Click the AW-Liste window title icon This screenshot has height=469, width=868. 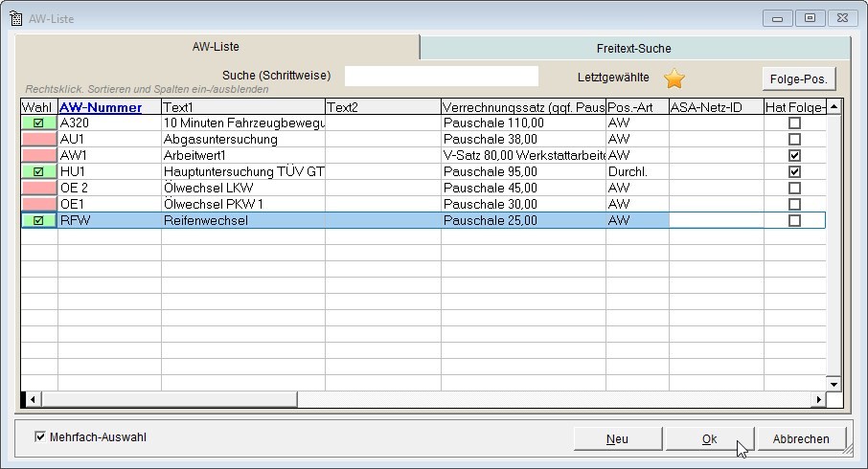click(x=16, y=18)
